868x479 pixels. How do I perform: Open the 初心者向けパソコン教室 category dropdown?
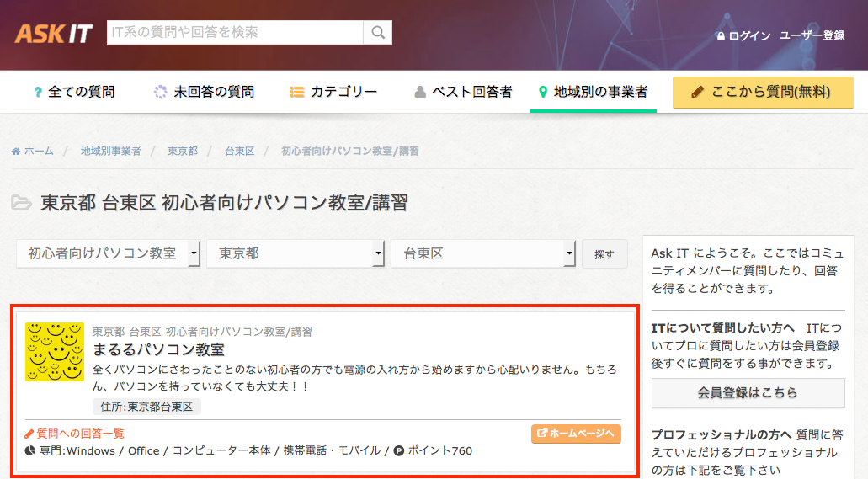coord(108,253)
